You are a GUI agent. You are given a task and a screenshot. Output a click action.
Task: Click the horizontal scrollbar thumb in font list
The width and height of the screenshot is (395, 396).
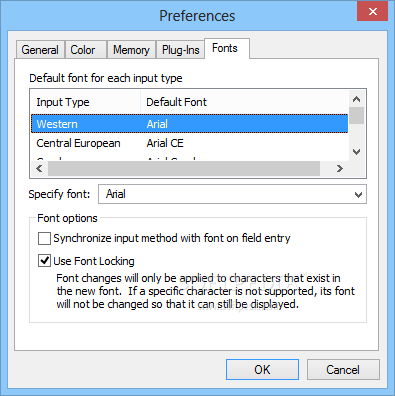[184, 168]
